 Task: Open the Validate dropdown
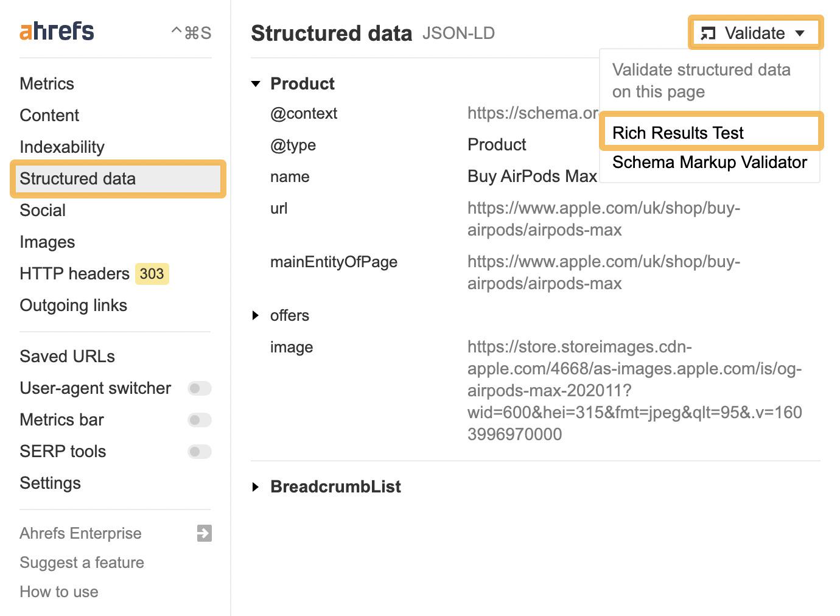pyautogui.click(x=802, y=33)
